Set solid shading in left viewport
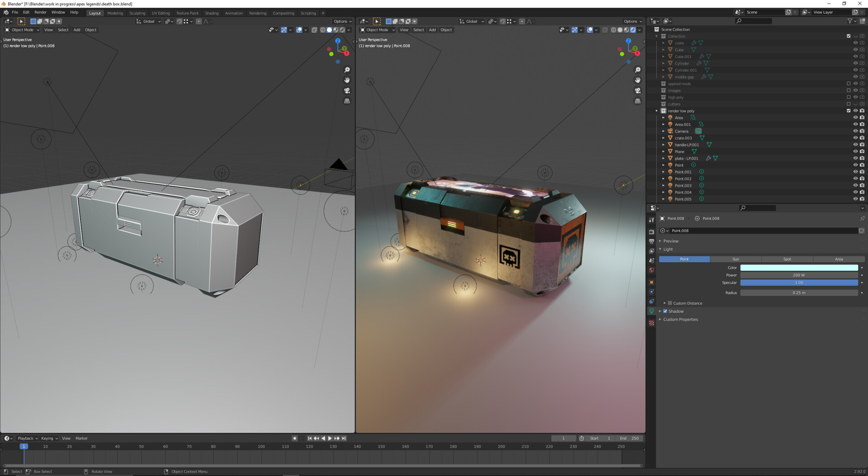The height and width of the screenshot is (476, 868). coord(329,30)
